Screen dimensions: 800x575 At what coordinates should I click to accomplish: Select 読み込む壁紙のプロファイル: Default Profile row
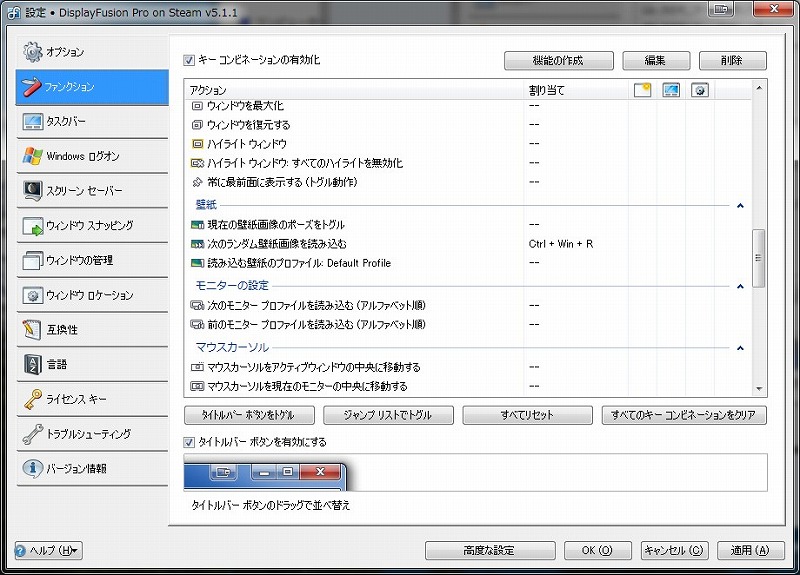(467, 263)
